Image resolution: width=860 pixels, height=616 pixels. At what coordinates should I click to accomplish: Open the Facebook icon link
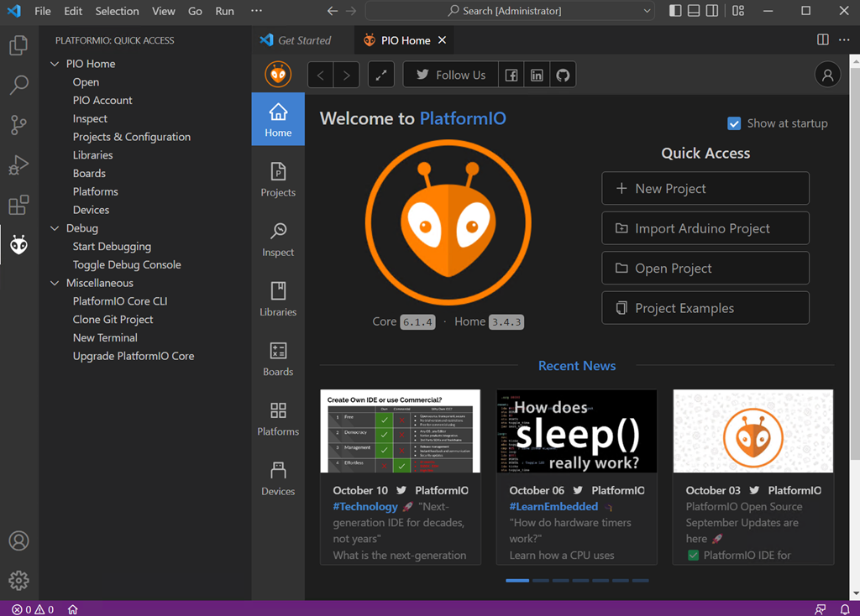[x=511, y=75]
